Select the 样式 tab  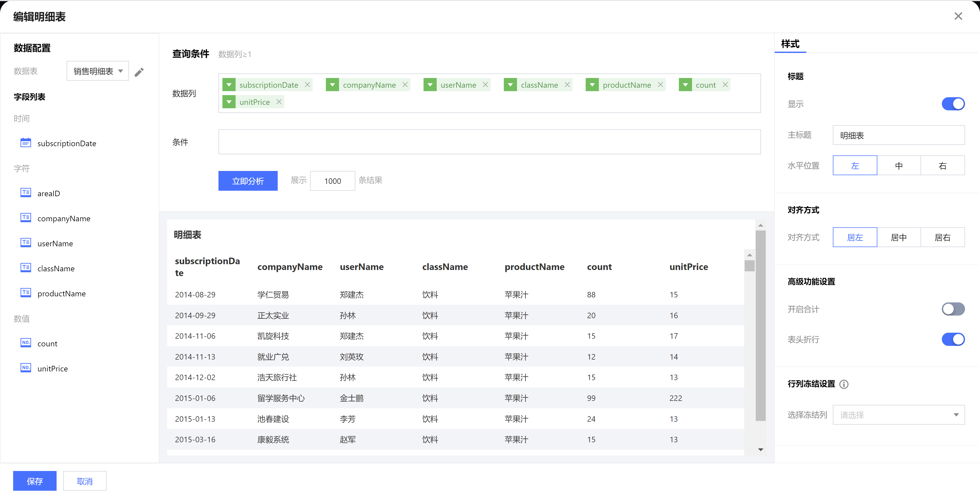pyautogui.click(x=790, y=44)
